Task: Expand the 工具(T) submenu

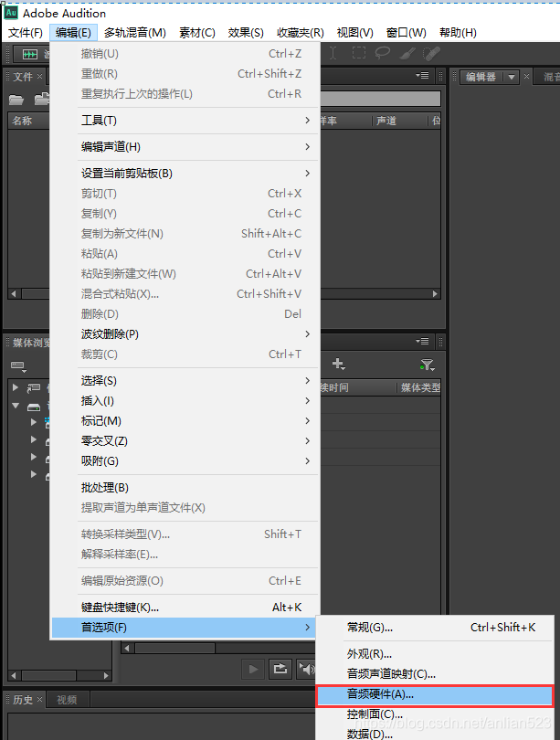Action: coord(185,121)
